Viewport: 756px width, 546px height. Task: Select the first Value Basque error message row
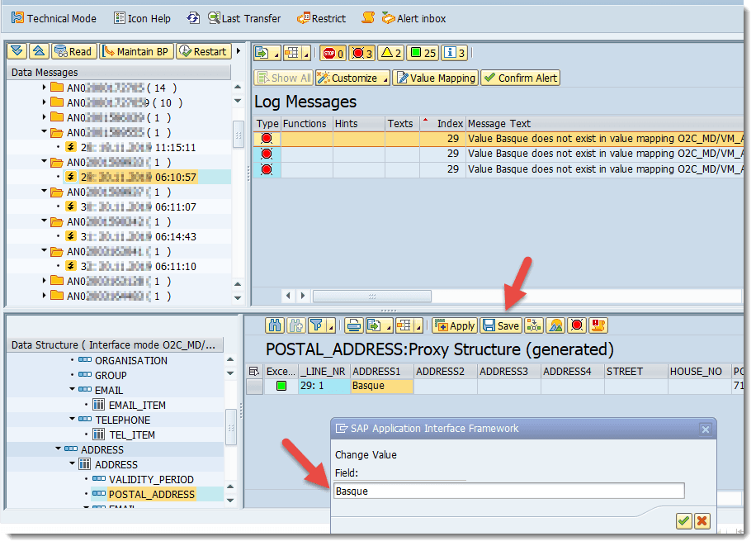pos(498,139)
